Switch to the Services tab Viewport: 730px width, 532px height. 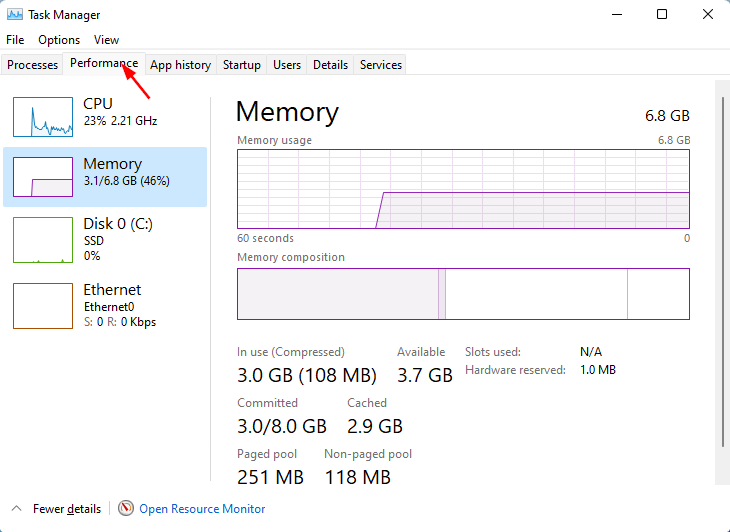pyautogui.click(x=381, y=65)
